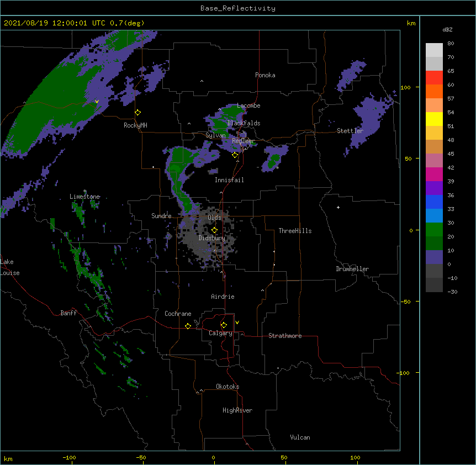The width and height of the screenshot is (476, 465).
Task: Click the Strathmore city label
Action: pyautogui.click(x=285, y=336)
